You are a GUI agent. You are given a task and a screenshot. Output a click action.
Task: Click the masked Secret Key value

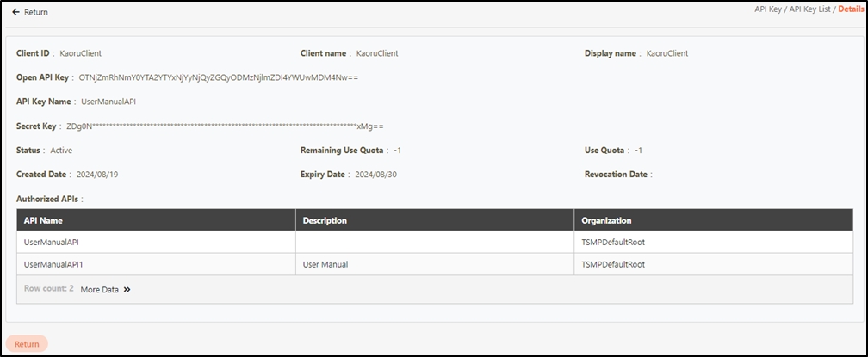tap(224, 126)
